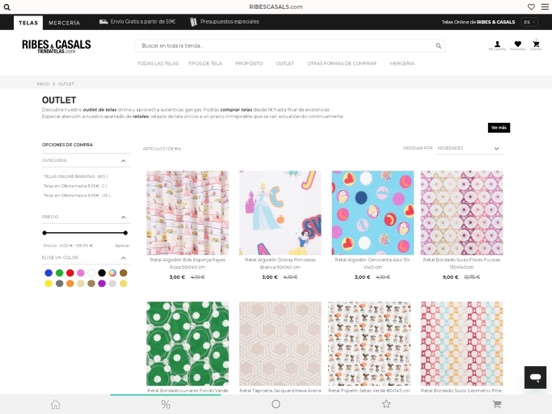This screenshot has width=552, height=414.
Task: Open offers percent icon in bottom bar
Action: click(165, 404)
